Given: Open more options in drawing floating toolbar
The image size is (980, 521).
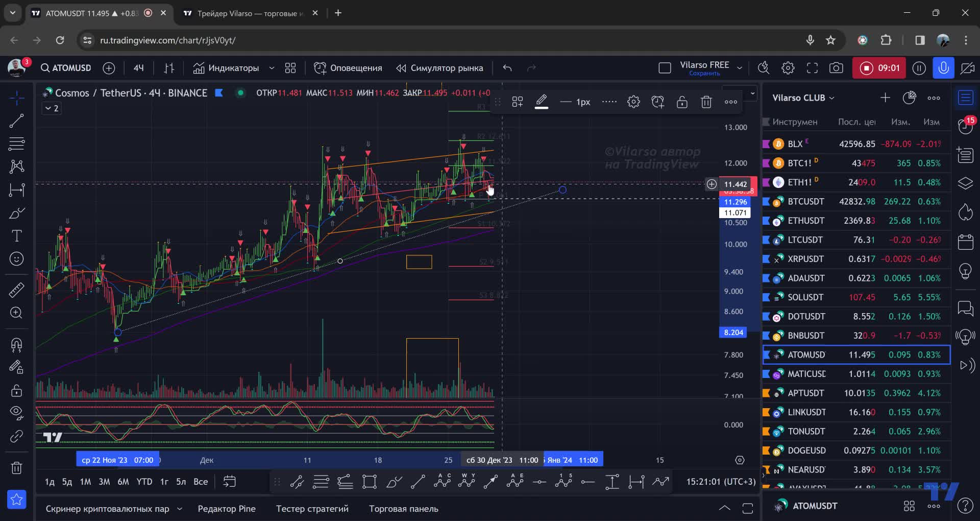Looking at the screenshot, I should (x=731, y=102).
